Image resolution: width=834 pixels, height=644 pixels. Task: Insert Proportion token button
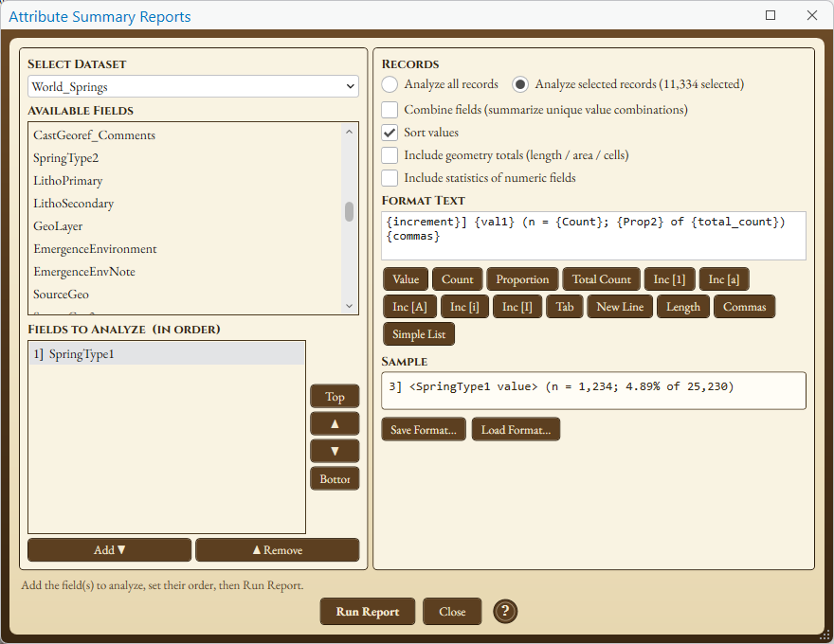[x=522, y=279]
